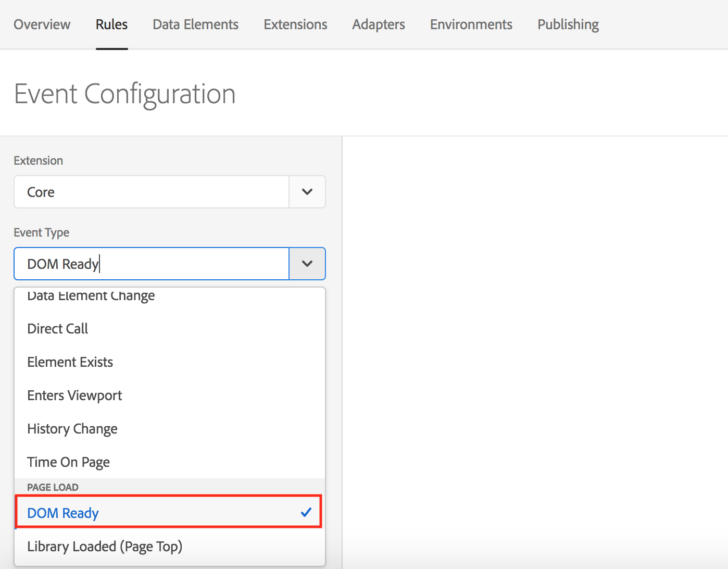The height and width of the screenshot is (569, 728).
Task: Select Element Exists event type
Action: pyautogui.click(x=170, y=362)
